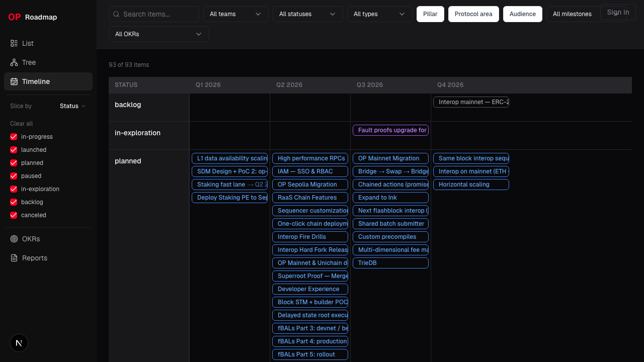The image size is (644, 362).
Task: Open Block STM + builder POC item
Action: (x=310, y=302)
